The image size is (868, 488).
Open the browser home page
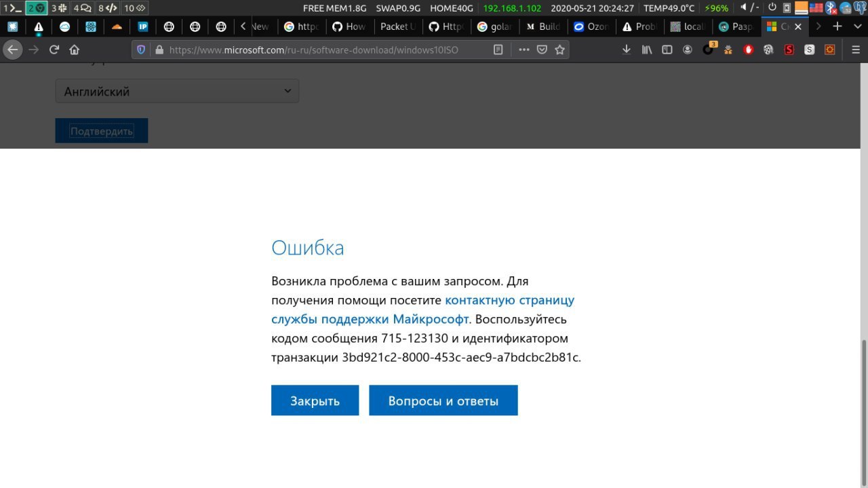click(75, 50)
